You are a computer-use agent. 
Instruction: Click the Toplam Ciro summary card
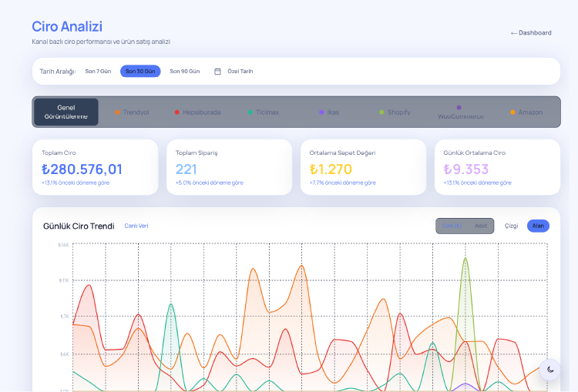click(96, 167)
